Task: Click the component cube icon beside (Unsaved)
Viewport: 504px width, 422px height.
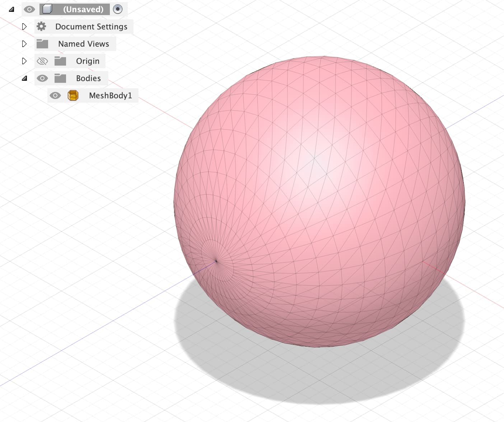Action: click(47, 9)
